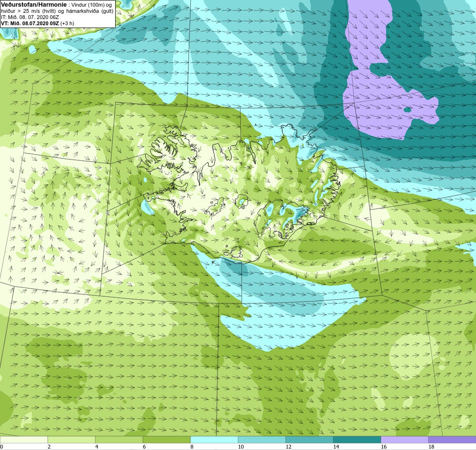
Task: Pick the pale cyan 8–10 m/s legend swatch
Action: tap(214, 440)
